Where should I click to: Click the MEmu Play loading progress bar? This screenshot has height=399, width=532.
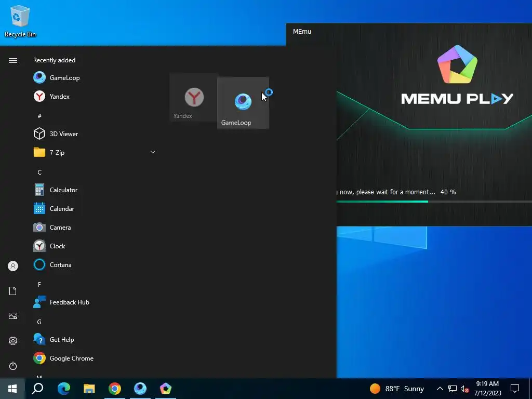434,202
